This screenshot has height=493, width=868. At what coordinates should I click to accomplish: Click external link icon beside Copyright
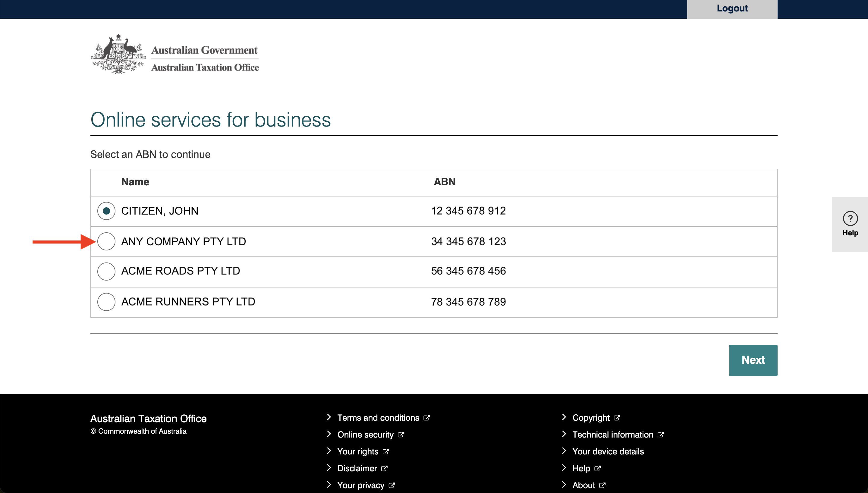[617, 418]
